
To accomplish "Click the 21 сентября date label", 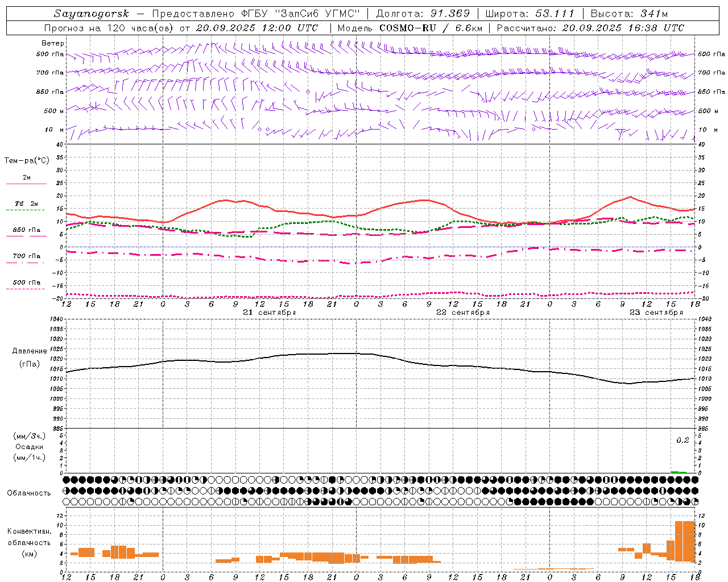I will 270,313.
